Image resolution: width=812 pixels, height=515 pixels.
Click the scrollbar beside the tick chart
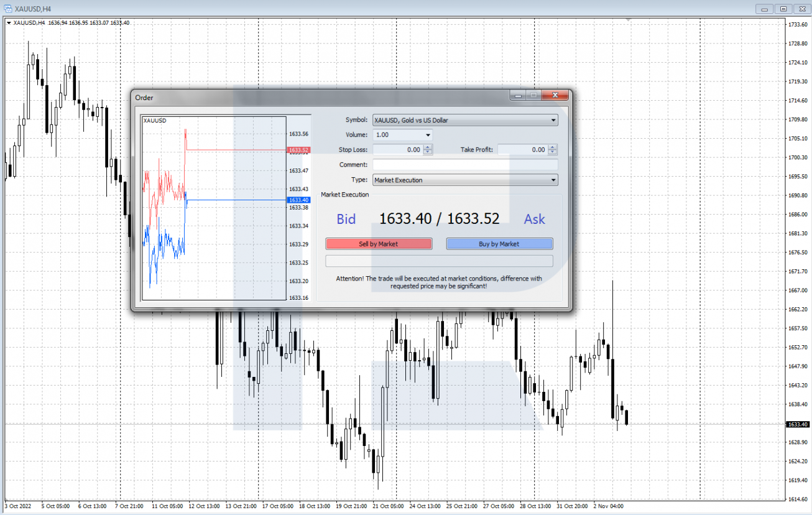[x=309, y=208]
